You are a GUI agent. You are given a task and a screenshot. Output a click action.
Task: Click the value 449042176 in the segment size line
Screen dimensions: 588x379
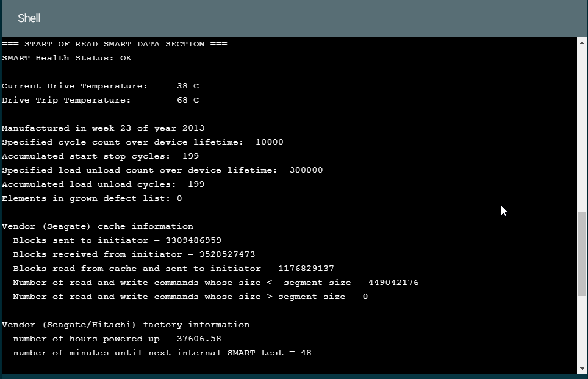coord(393,283)
